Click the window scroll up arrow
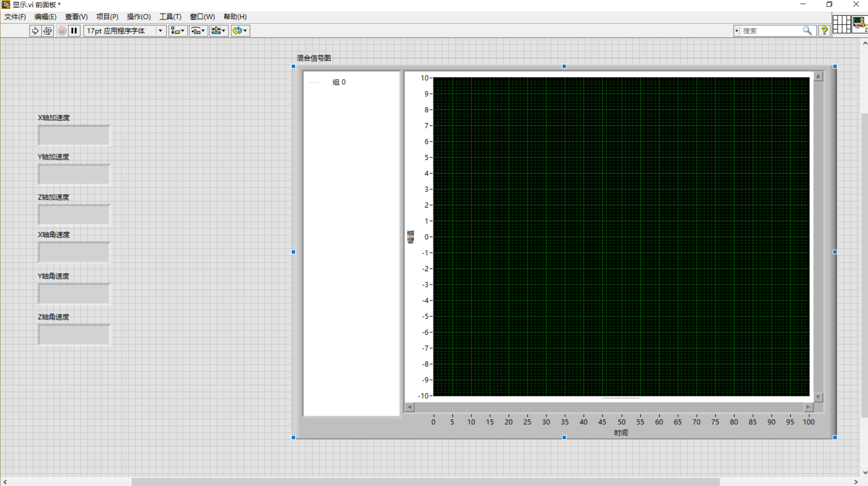This screenshot has height=486, width=868. 864,43
